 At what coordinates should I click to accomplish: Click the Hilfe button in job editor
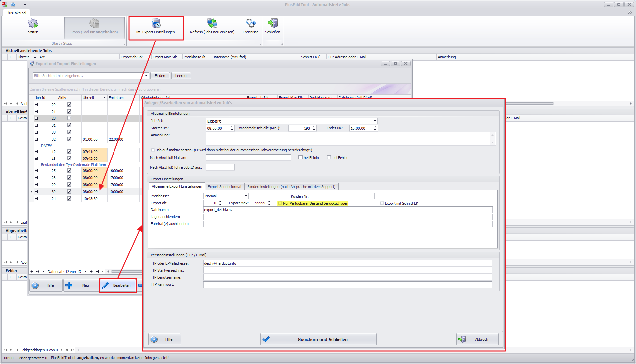pyautogui.click(x=165, y=339)
